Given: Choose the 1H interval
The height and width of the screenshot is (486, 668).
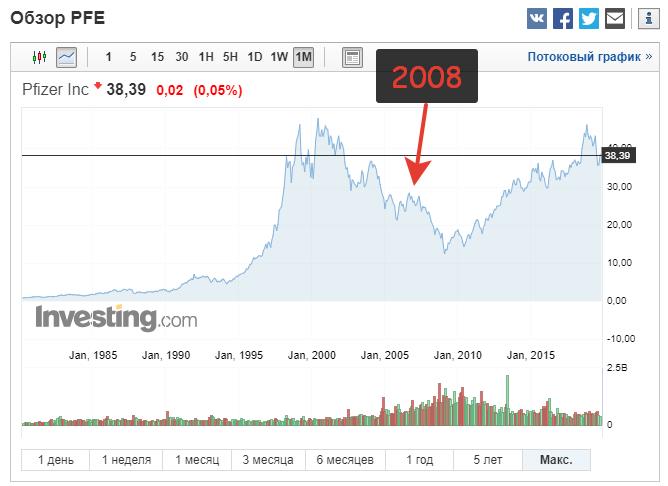Looking at the screenshot, I should (x=206, y=57).
